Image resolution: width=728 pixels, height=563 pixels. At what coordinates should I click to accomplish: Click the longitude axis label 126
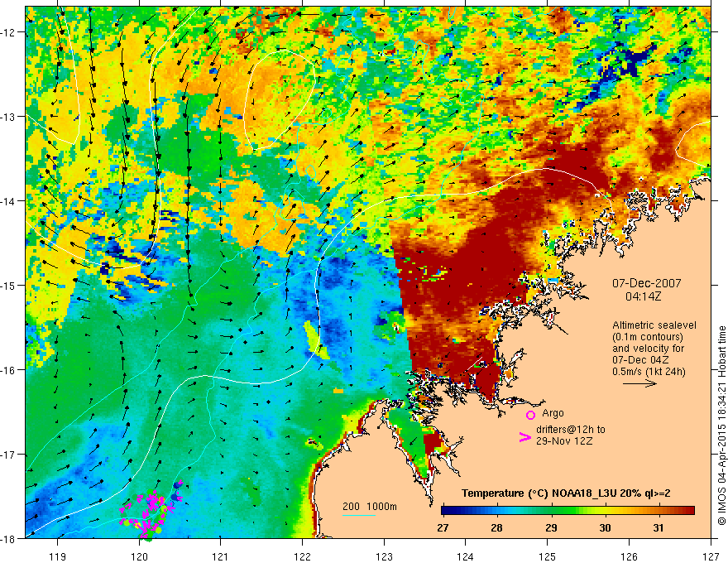click(629, 556)
